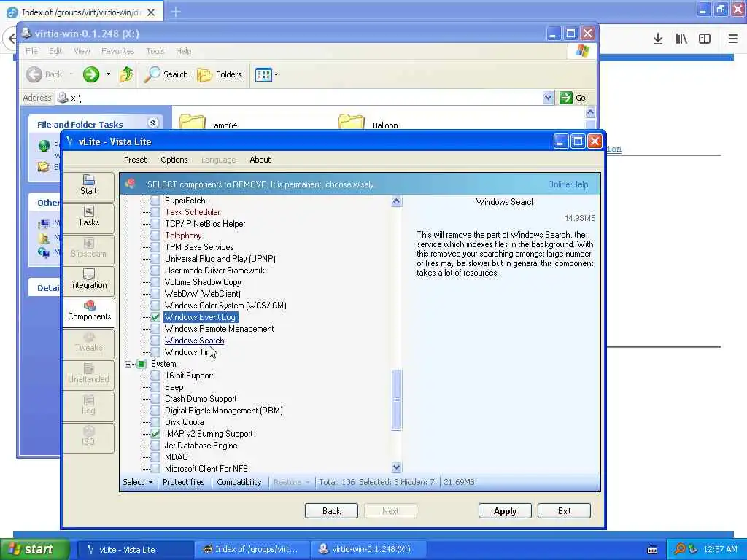
Task: Open the Tasks section in vLite sidebar
Action: tap(88, 217)
